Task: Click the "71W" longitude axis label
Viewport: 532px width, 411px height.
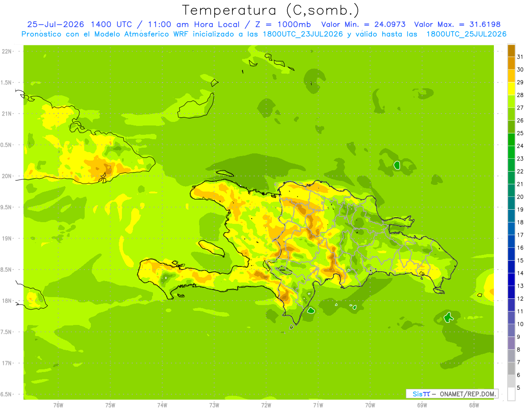Action: coord(318,405)
